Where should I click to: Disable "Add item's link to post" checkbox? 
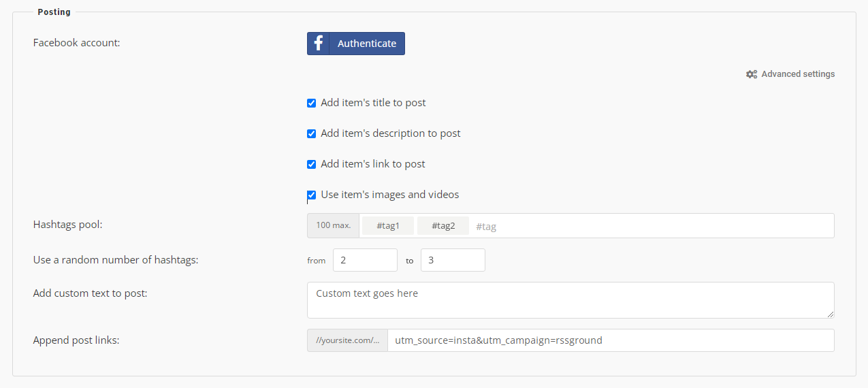(x=312, y=165)
